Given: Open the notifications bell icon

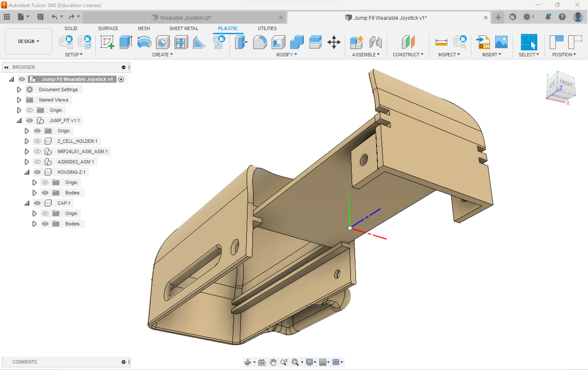Looking at the screenshot, I should pyautogui.click(x=548, y=17).
